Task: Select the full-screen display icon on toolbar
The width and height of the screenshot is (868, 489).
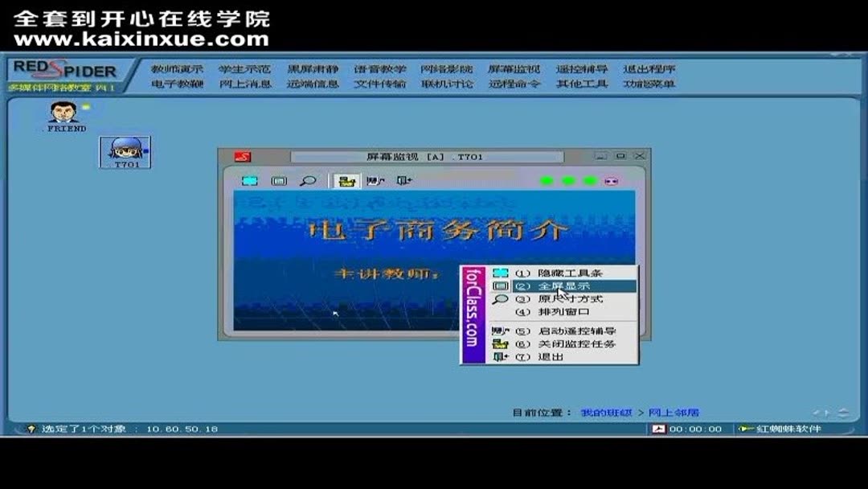Action: (x=278, y=181)
